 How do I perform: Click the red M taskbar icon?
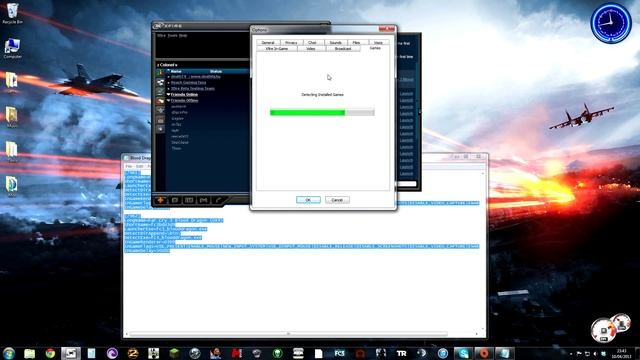236,353
